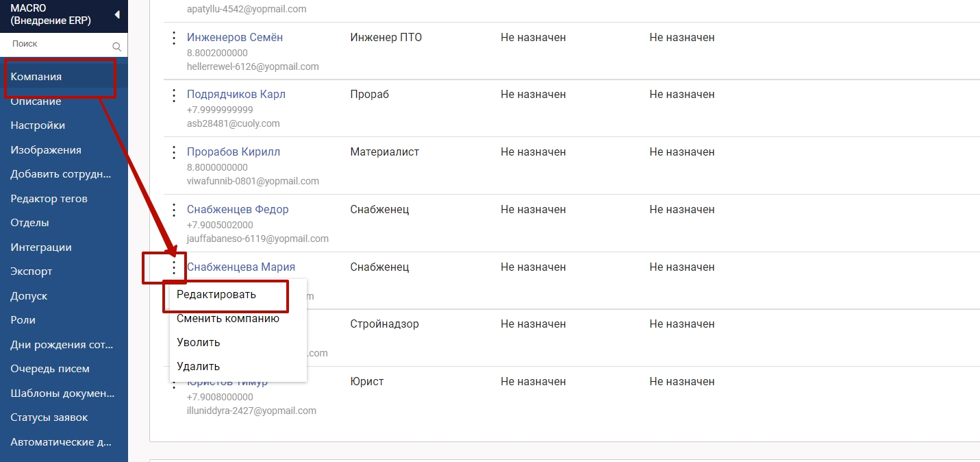980x462 pixels.
Task: Collapse sidebar using the triangle arrow
Action: click(116, 14)
